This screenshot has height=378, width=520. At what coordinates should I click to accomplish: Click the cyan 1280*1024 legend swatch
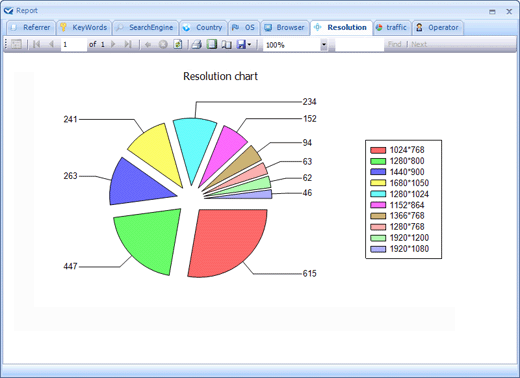(x=378, y=194)
